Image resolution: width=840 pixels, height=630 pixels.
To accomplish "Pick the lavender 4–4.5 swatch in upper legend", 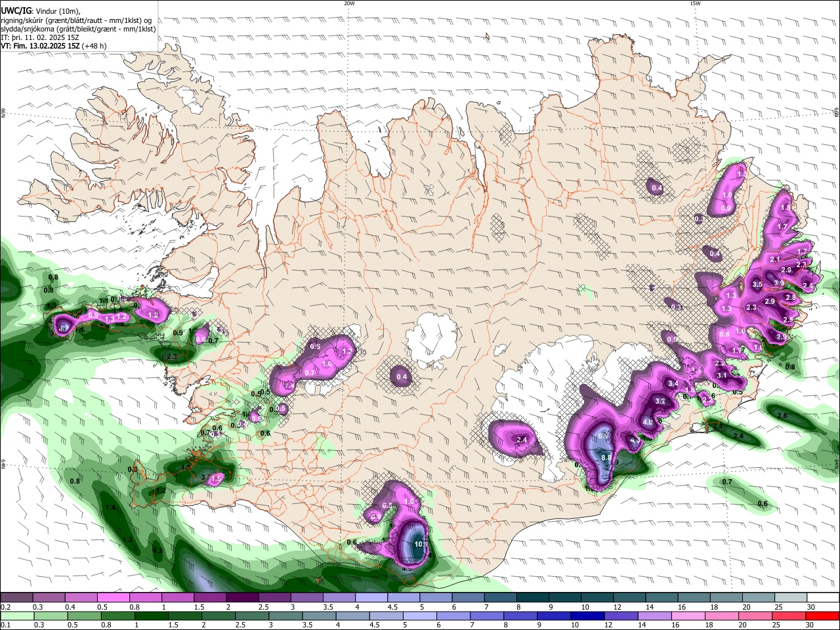I will pyautogui.click(x=371, y=598).
